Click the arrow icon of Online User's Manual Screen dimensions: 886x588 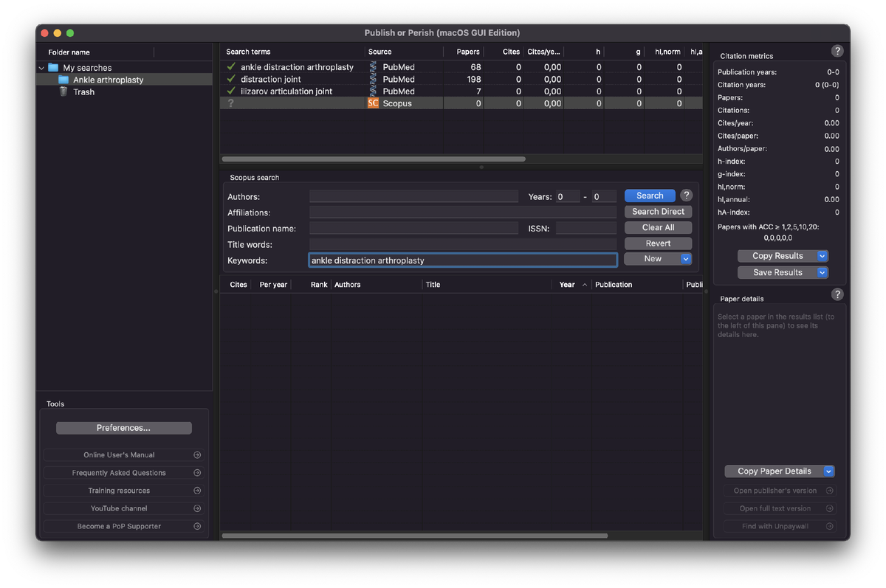(197, 455)
